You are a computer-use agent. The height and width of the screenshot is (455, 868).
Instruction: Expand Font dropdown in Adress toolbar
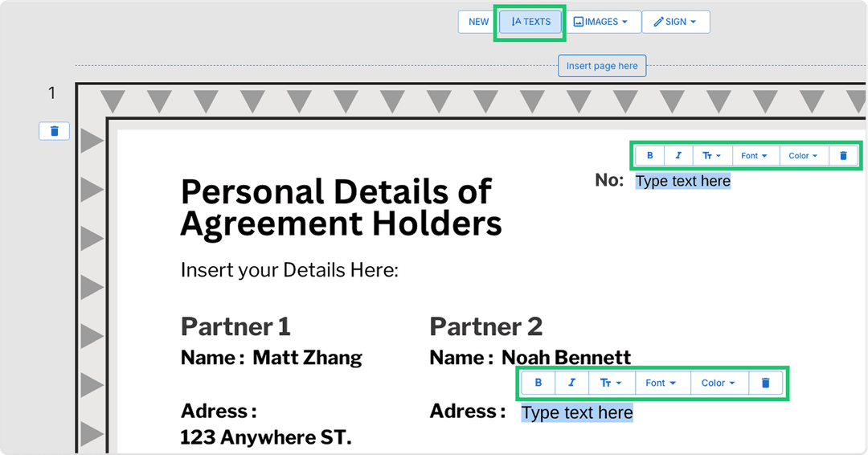tap(661, 383)
